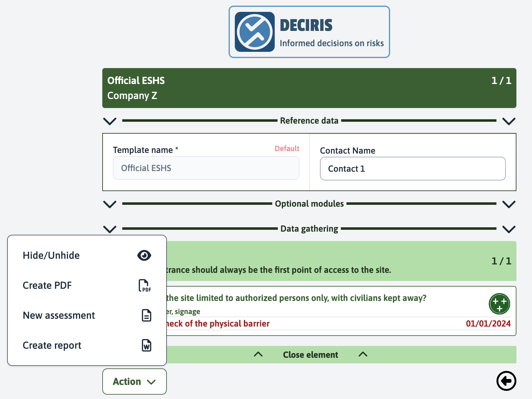Toggle Data gathering with right chevron
The width and height of the screenshot is (532, 399).
(x=509, y=229)
